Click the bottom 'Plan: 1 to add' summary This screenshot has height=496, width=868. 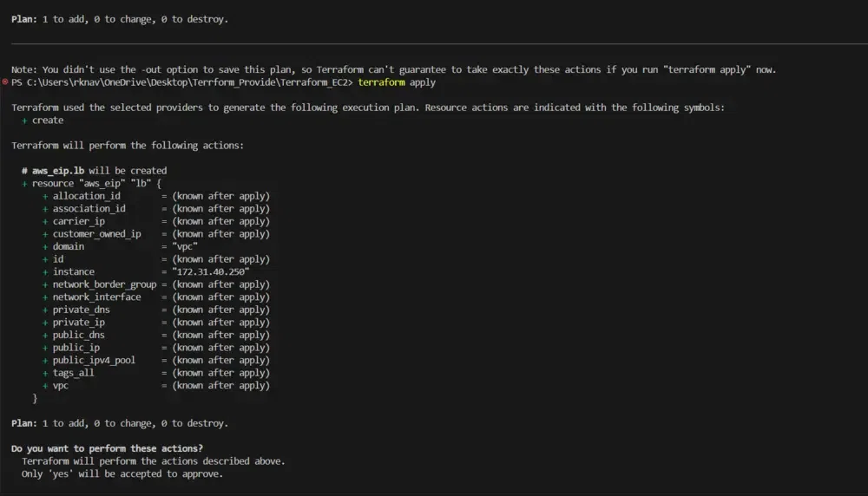tap(120, 423)
